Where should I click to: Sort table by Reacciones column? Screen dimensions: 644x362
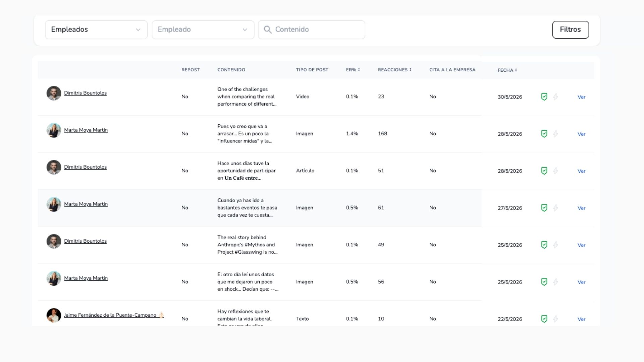394,70
